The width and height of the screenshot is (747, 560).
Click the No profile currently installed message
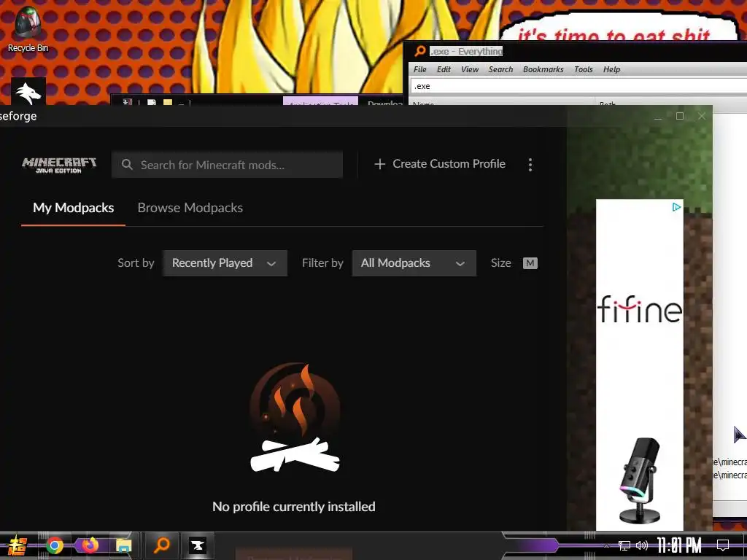pyautogui.click(x=294, y=507)
